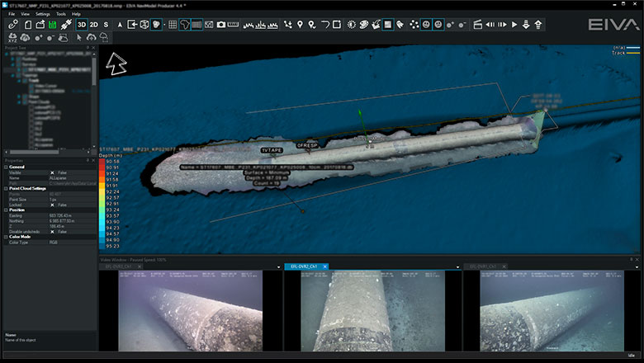Click the green Save icon

tap(52, 25)
